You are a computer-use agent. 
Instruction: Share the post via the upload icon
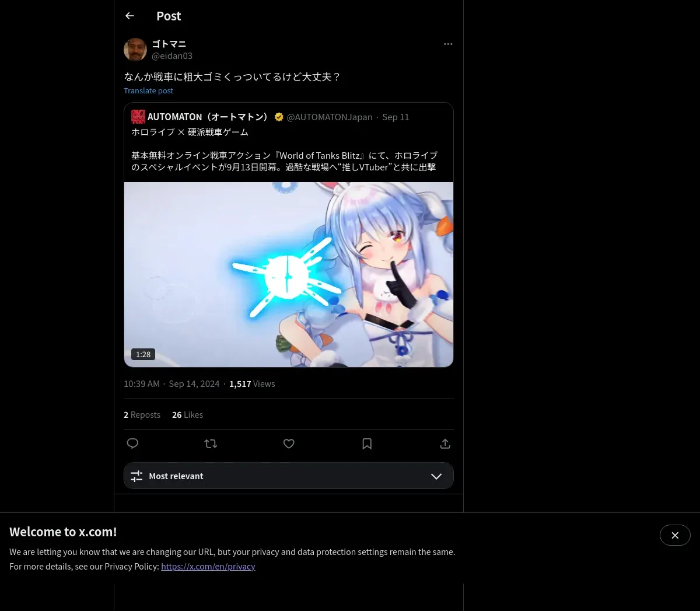tap(445, 444)
